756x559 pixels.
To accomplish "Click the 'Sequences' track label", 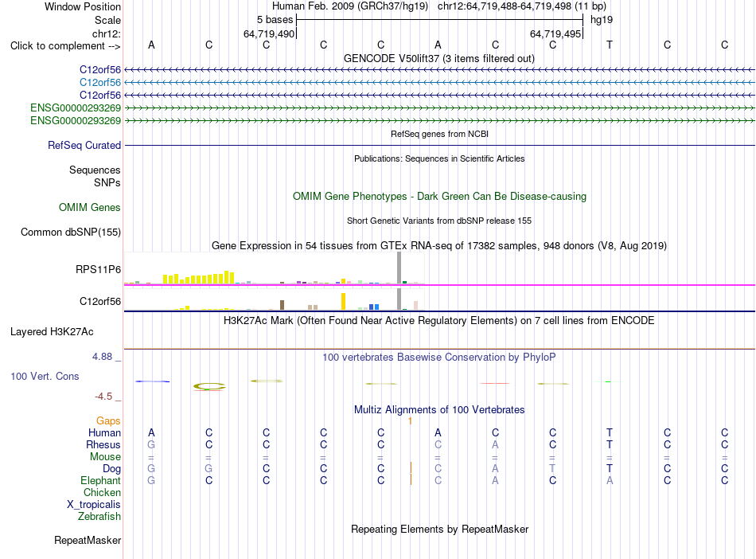I will pos(95,170).
